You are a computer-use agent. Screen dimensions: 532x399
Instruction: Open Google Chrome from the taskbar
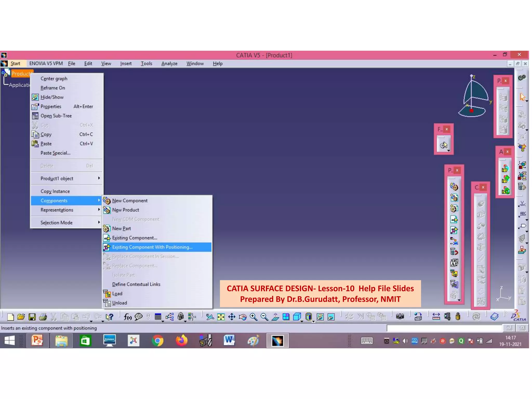157,341
